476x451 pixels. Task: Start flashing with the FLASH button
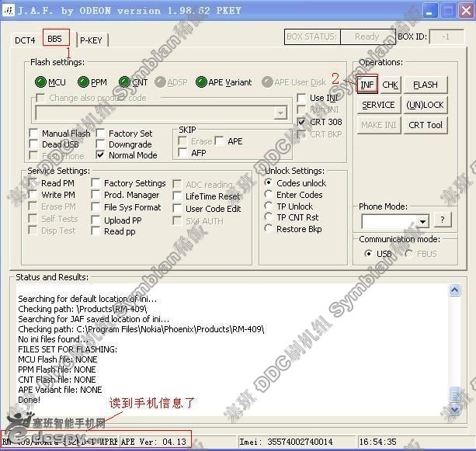426,85
